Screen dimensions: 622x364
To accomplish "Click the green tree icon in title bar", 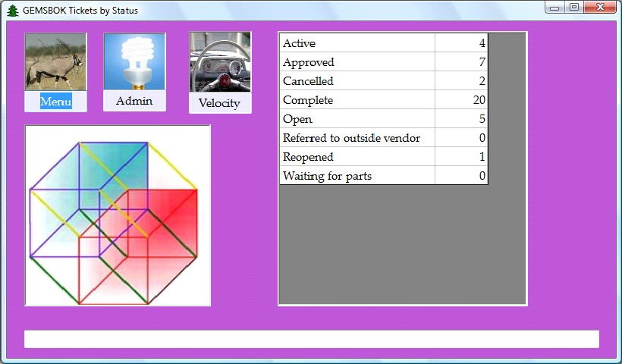I will (13, 11).
